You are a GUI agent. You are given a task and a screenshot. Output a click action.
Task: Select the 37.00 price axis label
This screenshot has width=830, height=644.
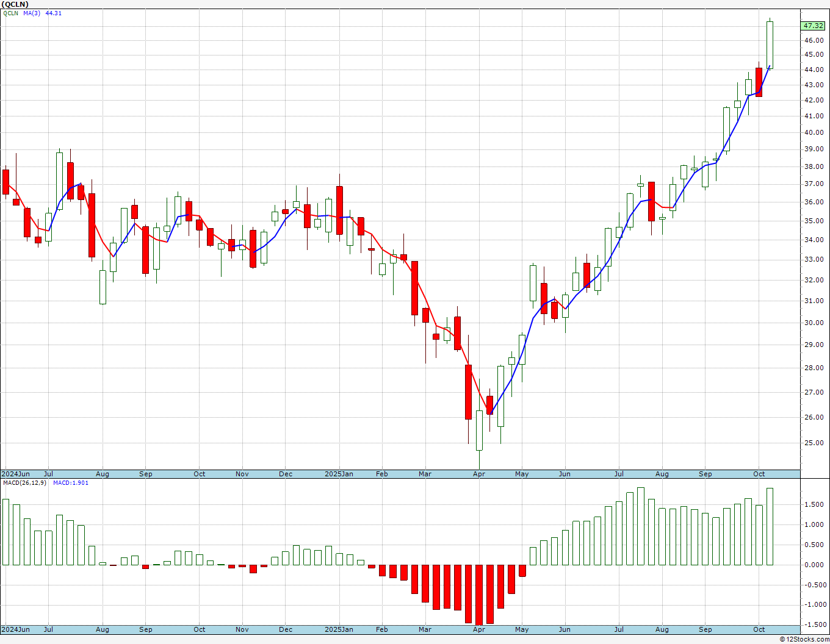[x=813, y=184]
